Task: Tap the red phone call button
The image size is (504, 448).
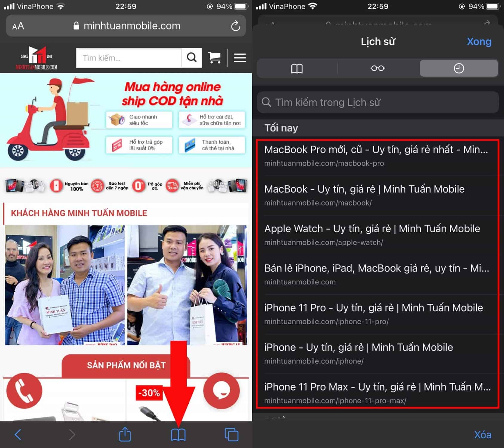Action: tap(24, 391)
